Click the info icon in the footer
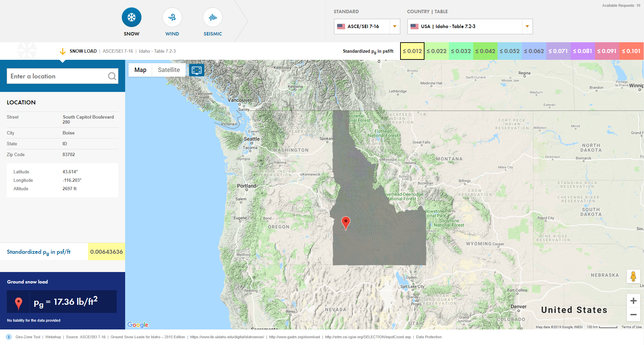This screenshot has height=345, width=644. click(x=9, y=337)
